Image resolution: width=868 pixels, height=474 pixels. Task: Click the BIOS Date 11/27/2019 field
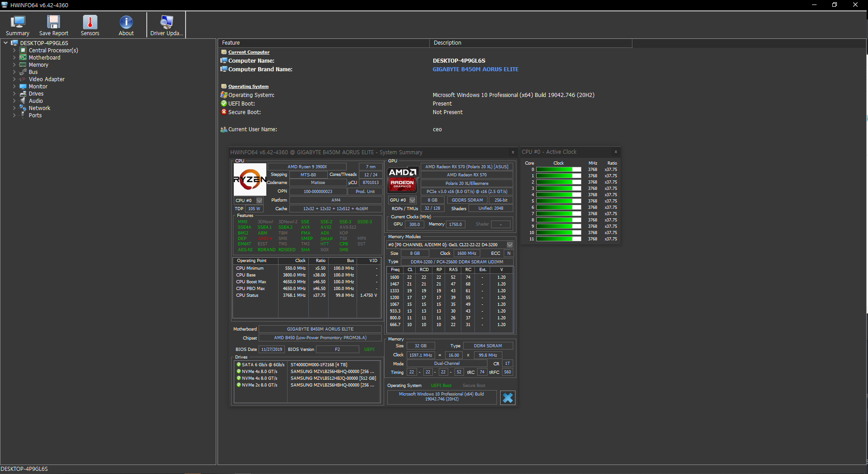(272, 349)
